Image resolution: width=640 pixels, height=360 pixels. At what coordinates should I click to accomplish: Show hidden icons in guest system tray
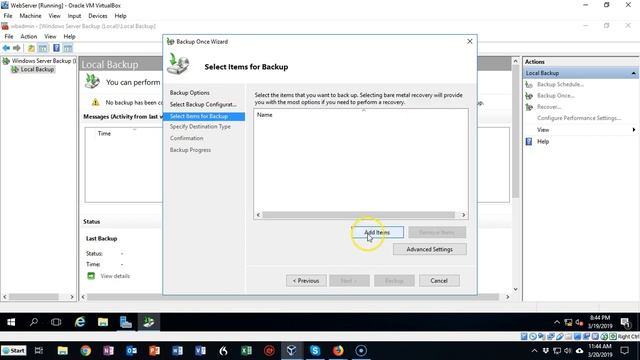[x=556, y=322]
